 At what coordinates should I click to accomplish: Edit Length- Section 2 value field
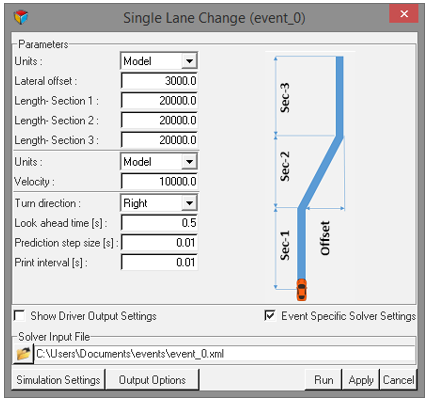coord(159,120)
